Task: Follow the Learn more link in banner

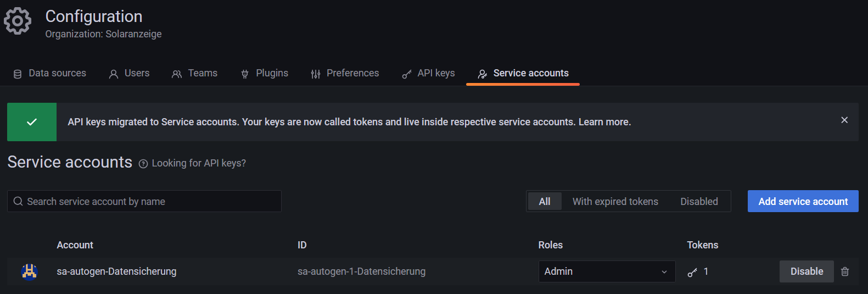Action: (604, 122)
